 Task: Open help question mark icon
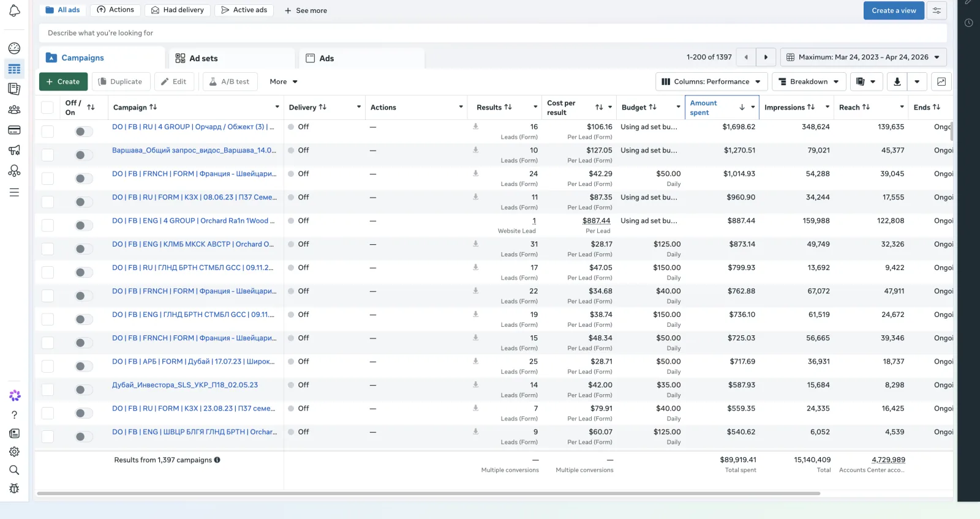pos(14,414)
